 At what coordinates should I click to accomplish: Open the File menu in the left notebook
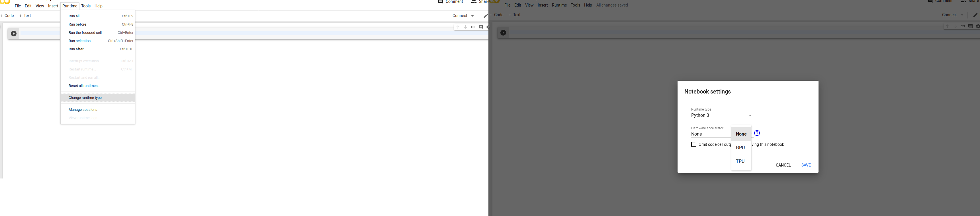[18, 6]
